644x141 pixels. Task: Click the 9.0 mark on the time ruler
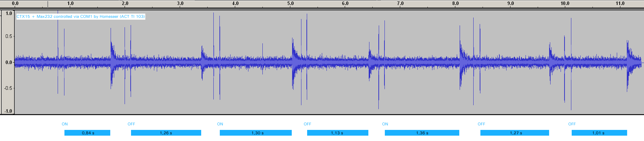tap(510, 4)
